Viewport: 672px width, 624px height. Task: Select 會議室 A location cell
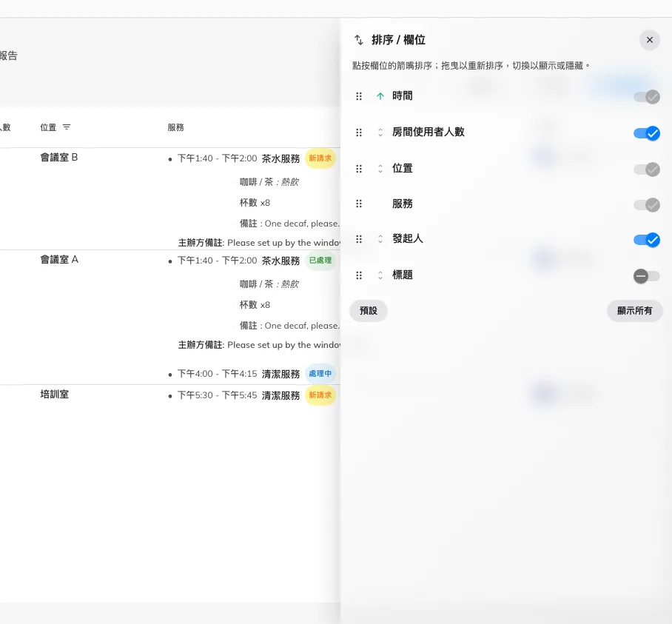(x=59, y=259)
